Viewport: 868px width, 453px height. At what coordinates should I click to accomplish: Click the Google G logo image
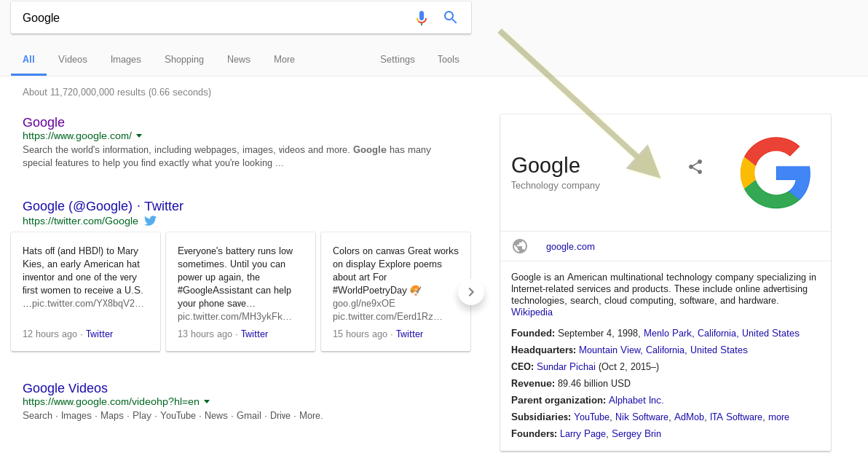[775, 173]
